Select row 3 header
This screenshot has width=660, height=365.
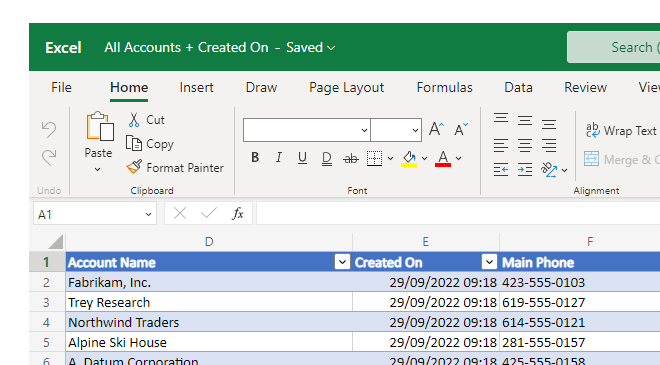[47, 302]
